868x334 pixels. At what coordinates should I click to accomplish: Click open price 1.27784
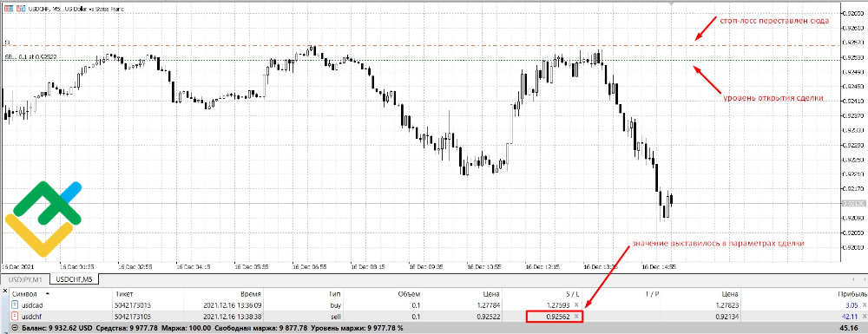pos(488,305)
